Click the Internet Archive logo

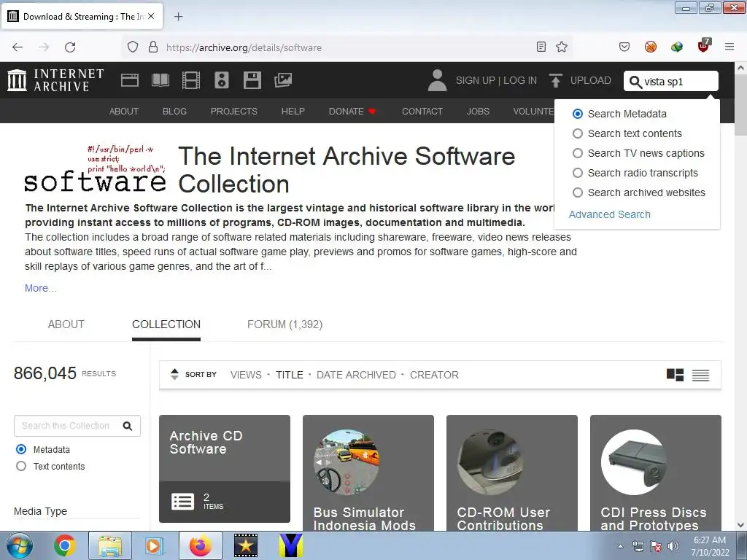pos(55,80)
